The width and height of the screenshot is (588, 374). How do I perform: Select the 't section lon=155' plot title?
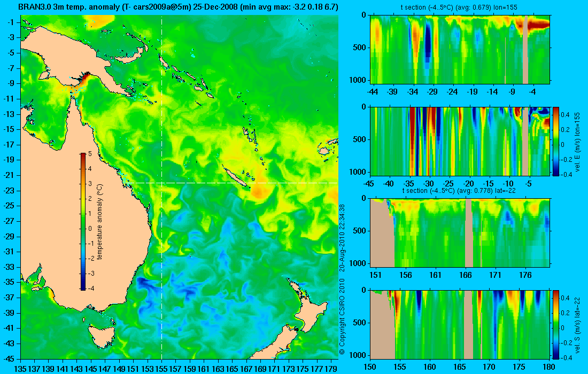[x=459, y=7]
